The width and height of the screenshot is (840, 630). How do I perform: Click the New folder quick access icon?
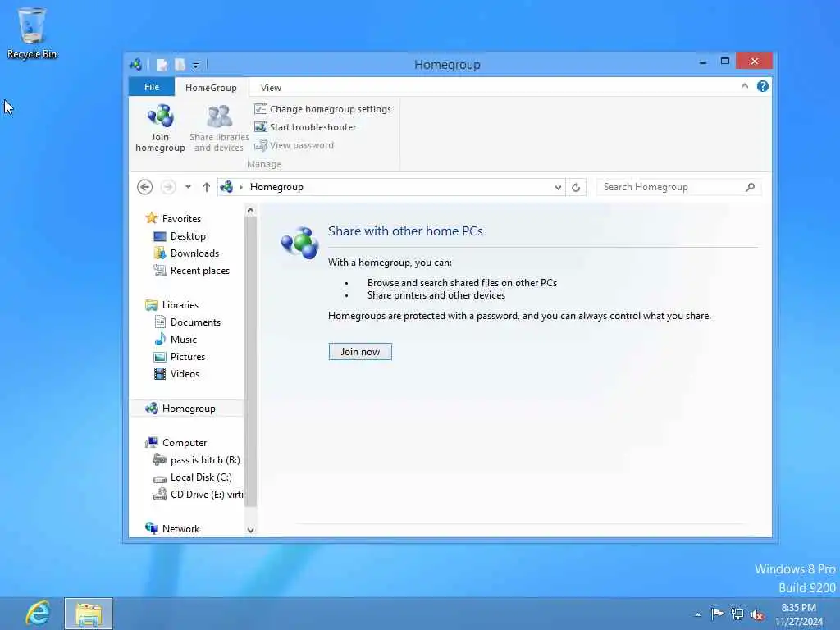(x=180, y=65)
